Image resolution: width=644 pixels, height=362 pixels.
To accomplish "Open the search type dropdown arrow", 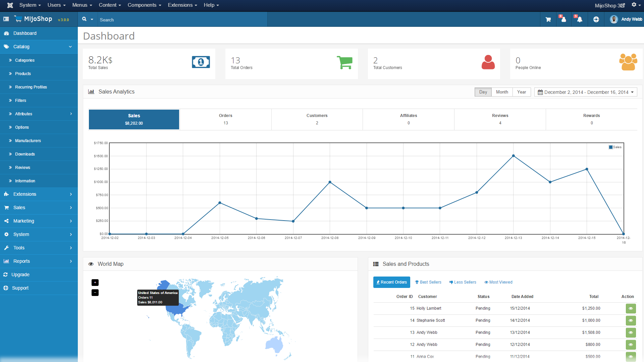I will pyautogui.click(x=92, y=19).
